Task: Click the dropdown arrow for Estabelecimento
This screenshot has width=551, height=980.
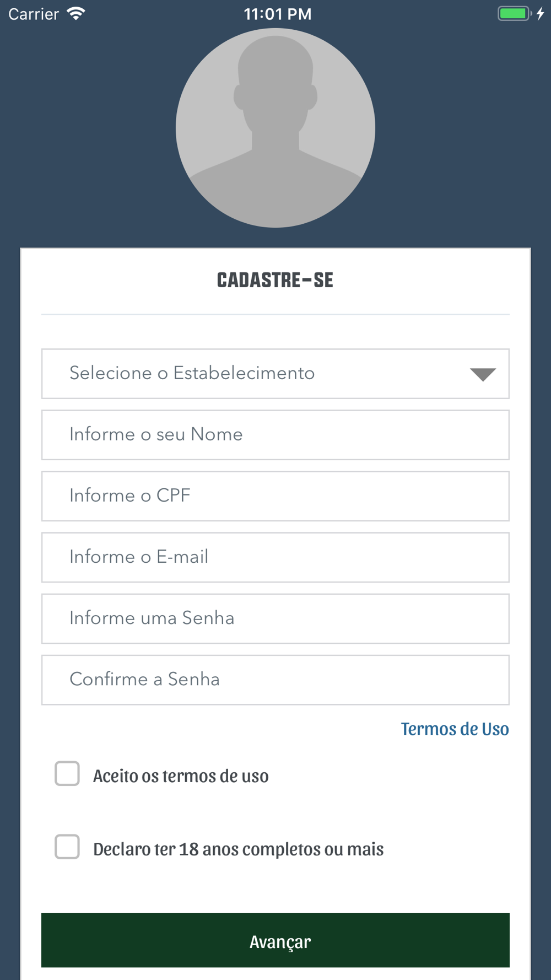Action: point(483,374)
